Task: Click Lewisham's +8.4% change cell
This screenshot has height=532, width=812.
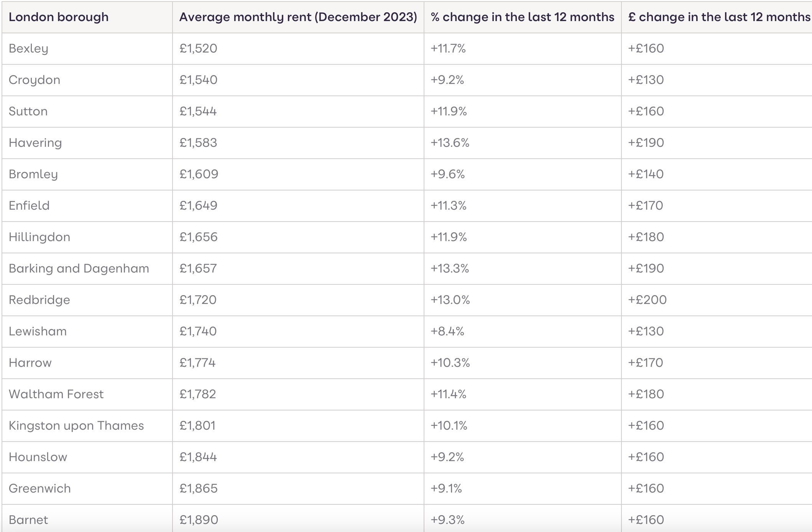Action: click(447, 332)
